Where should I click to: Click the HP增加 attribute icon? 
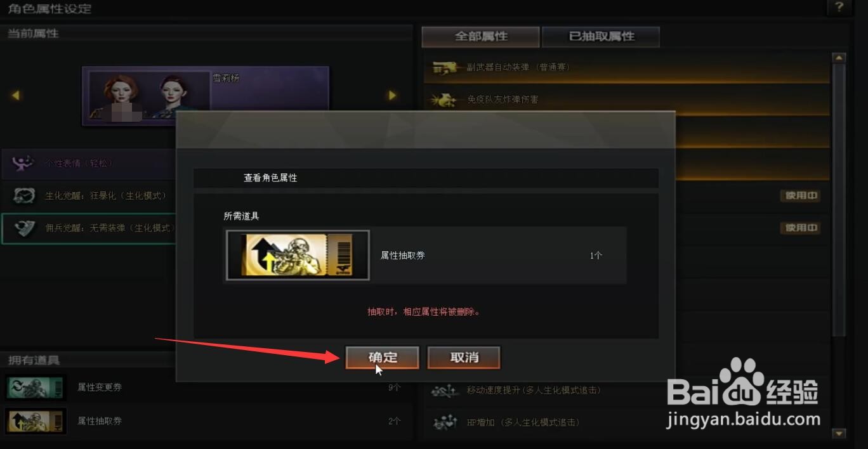pos(445,422)
